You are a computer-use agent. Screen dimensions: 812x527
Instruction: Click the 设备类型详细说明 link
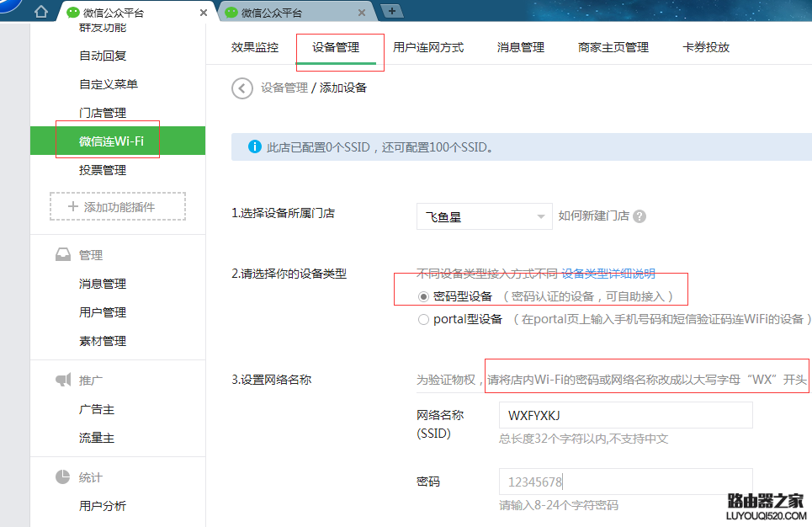click(608, 274)
